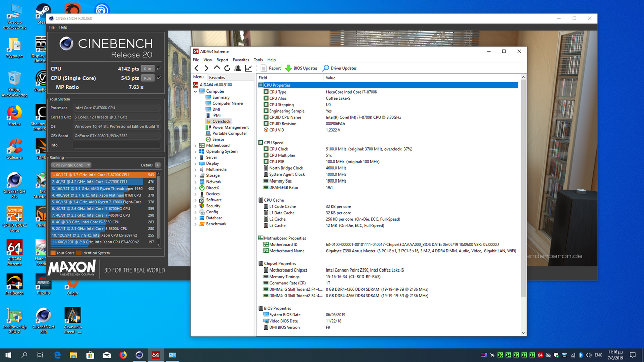Open the Firefox desktop shortcut
The height and width of the screenshot is (362, 644).
click(15, 115)
